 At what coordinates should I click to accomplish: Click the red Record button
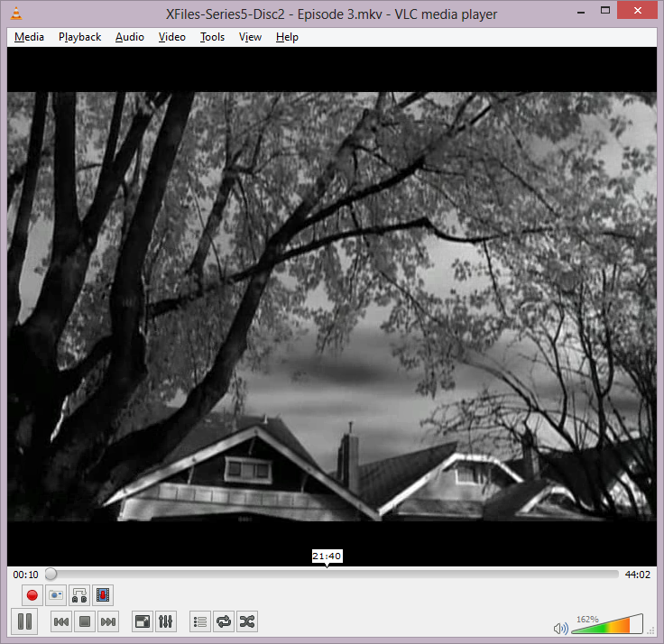tap(32, 595)
